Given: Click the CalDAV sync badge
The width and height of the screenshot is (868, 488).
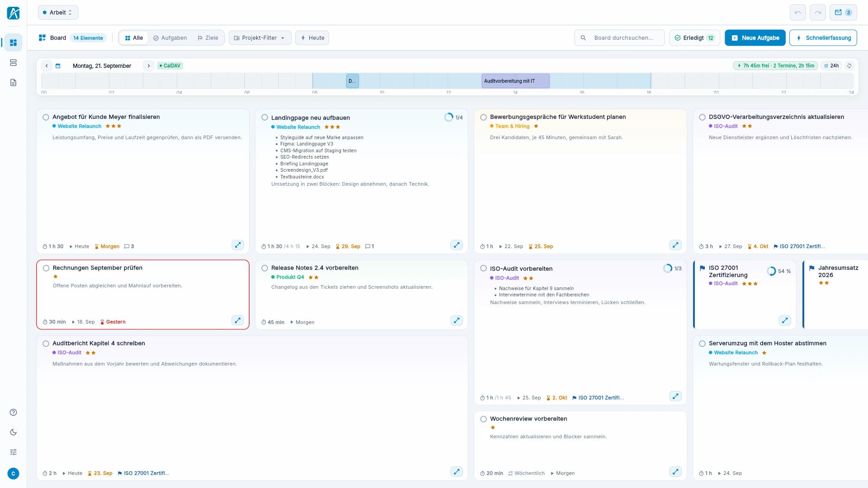Looking at the screenshot, I should 170,66.
